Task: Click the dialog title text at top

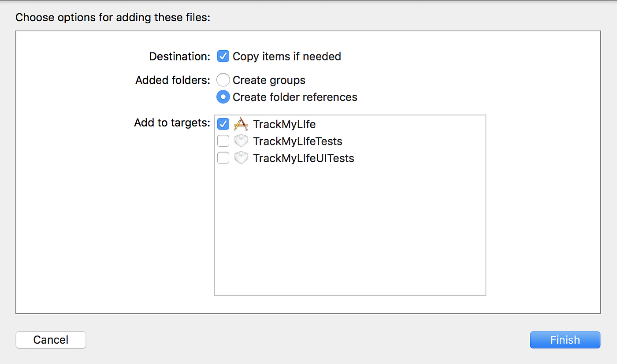Action: [113, 17]
